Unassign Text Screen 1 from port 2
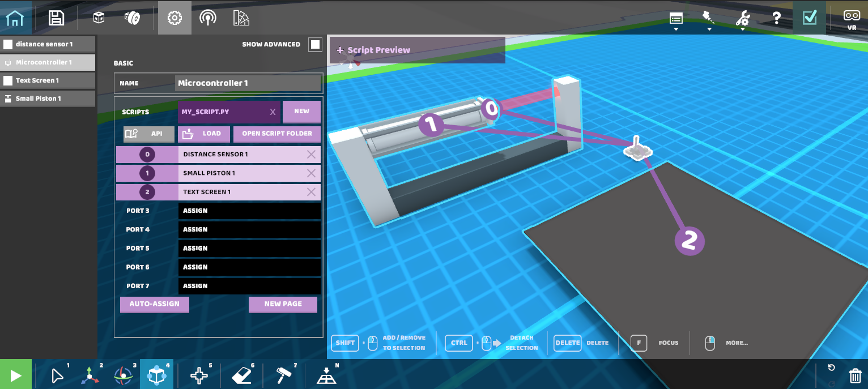The image size is (868, 389). 311,192
